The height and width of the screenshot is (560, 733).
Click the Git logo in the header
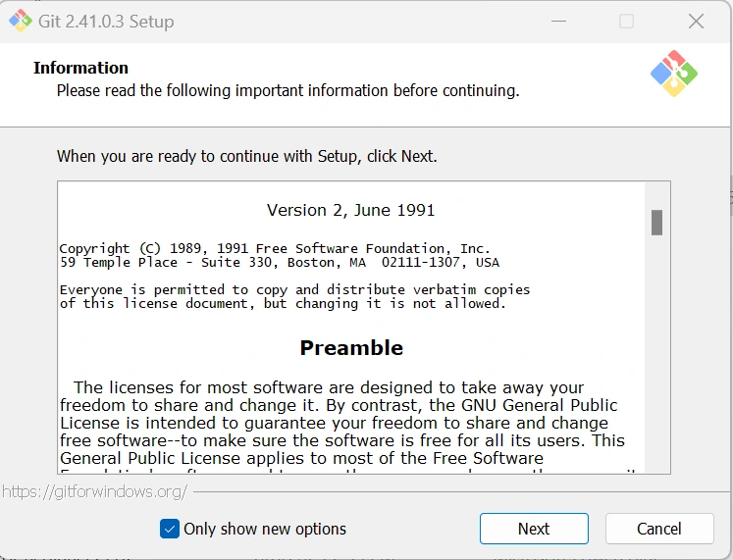pos(673,74)
